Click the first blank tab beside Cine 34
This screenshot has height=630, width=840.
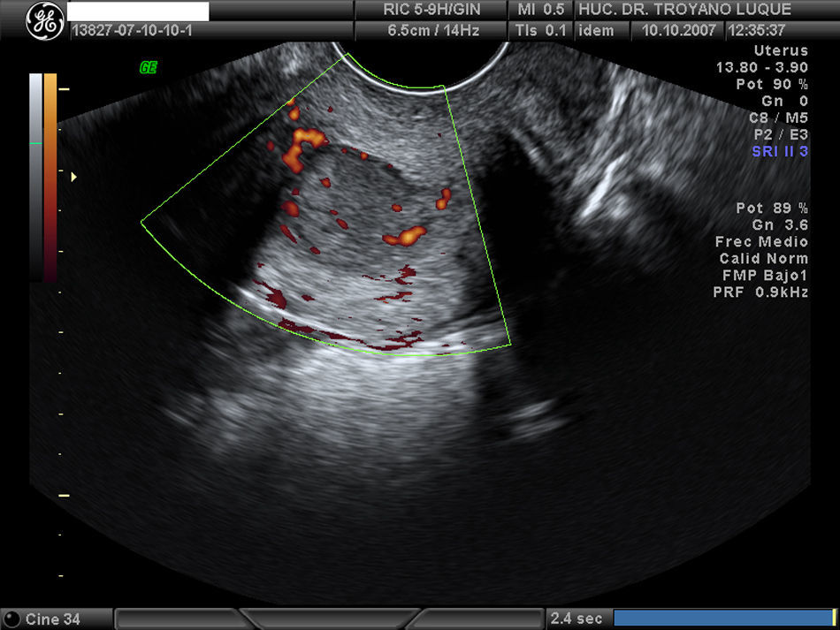177,619
